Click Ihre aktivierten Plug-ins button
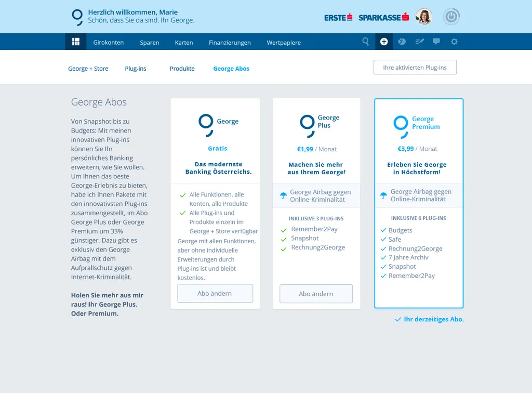 pos(415,67)
